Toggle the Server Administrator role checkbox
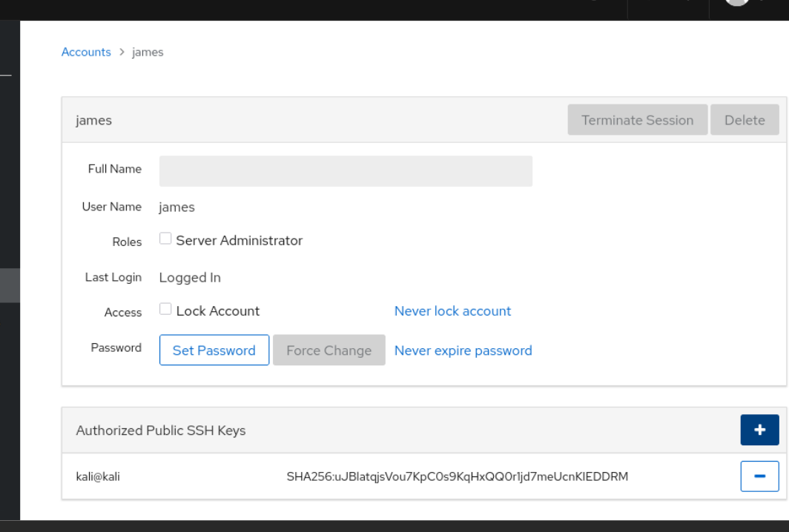The image size is (789, 532). 165,239
